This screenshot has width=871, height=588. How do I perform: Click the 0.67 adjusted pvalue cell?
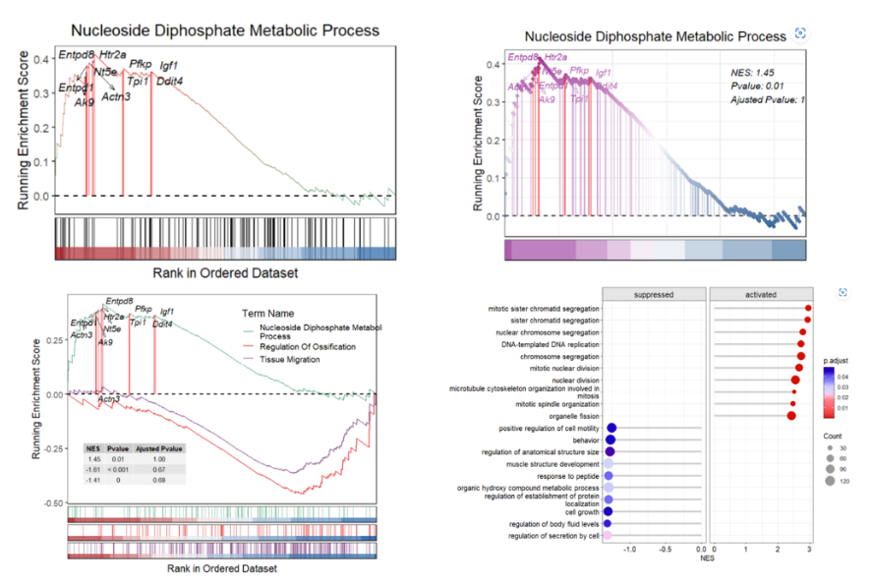point(159,470)
